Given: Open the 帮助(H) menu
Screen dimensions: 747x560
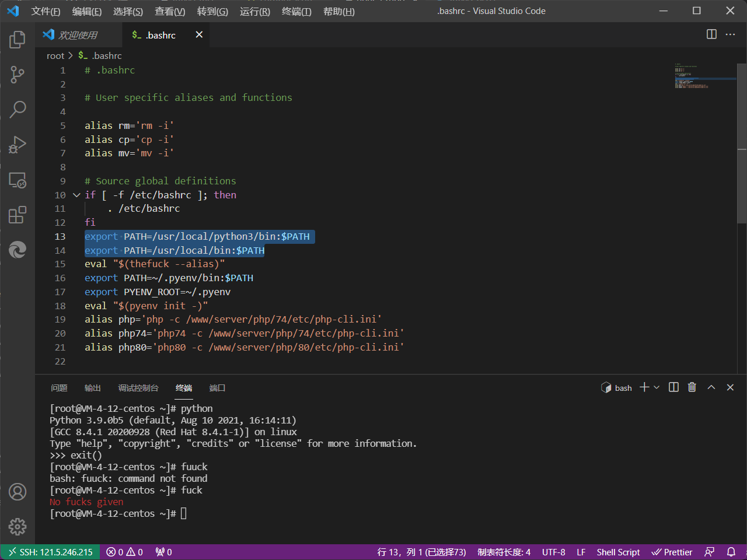Looking at the screenshot, I should (339, 12).
